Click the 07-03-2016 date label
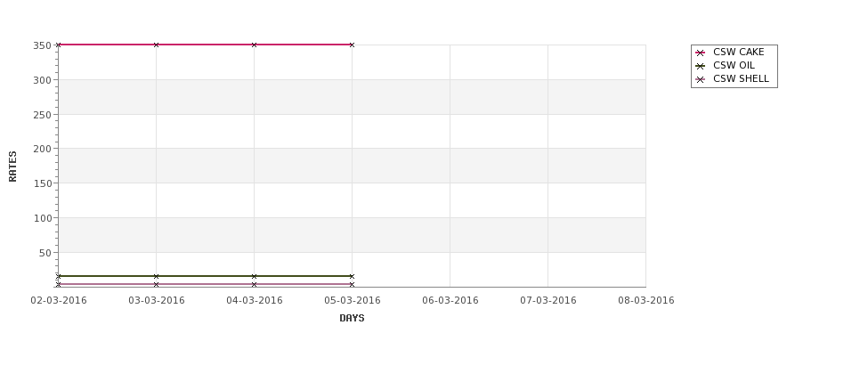The height and width of the screenshot is (382, 868). pos(548,301)
